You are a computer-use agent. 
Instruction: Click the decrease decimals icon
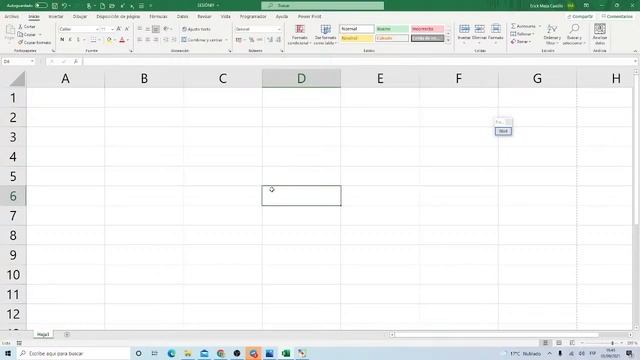(x=278, y=40)
